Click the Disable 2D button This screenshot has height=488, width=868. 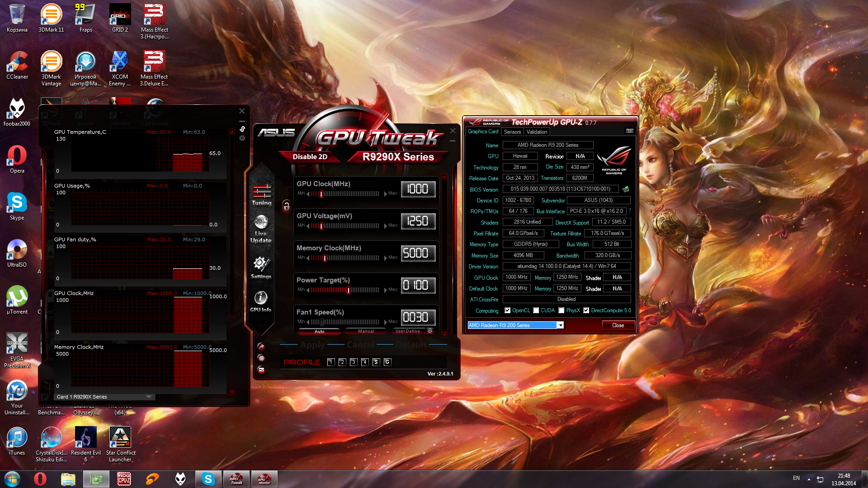pyautogui.click(x=310, y=157)
